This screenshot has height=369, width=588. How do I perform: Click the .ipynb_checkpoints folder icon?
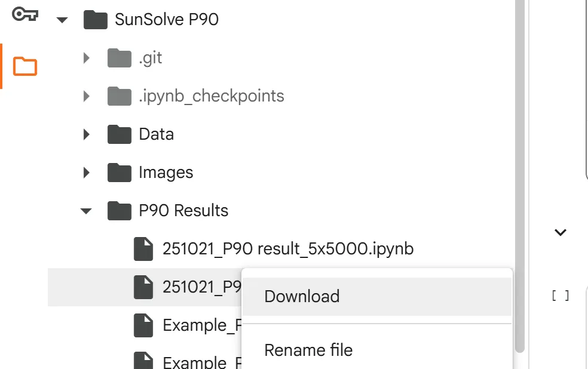point(120,96)
